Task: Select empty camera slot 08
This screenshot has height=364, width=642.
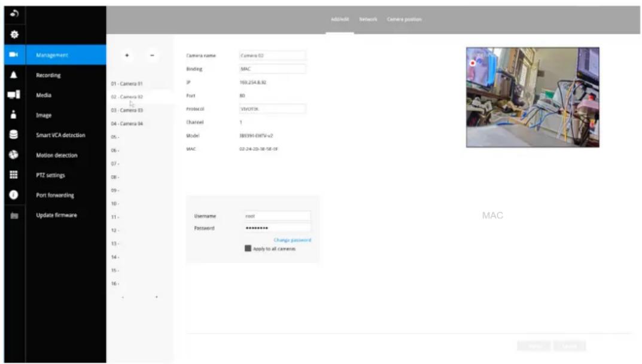Action: coord(115,177)
